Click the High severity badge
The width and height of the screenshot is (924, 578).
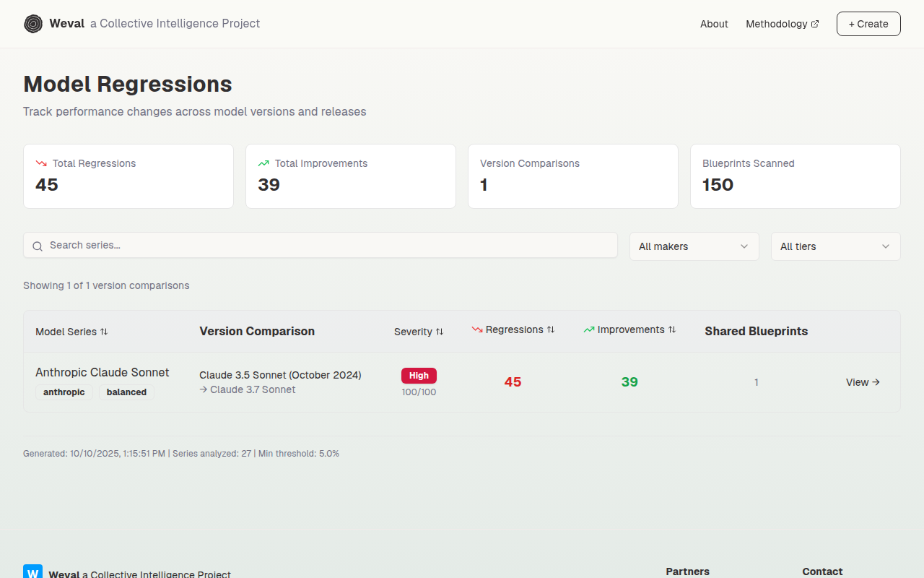419,376
